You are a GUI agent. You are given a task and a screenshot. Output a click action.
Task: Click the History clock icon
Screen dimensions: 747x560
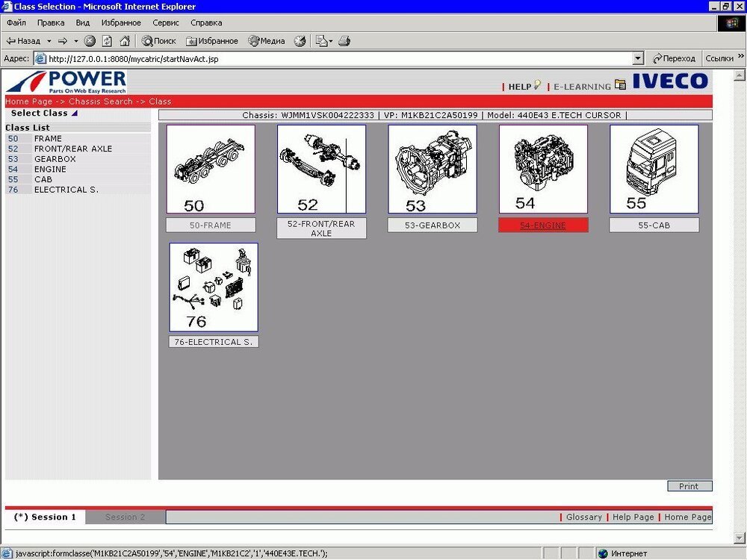tap(300, 41)
